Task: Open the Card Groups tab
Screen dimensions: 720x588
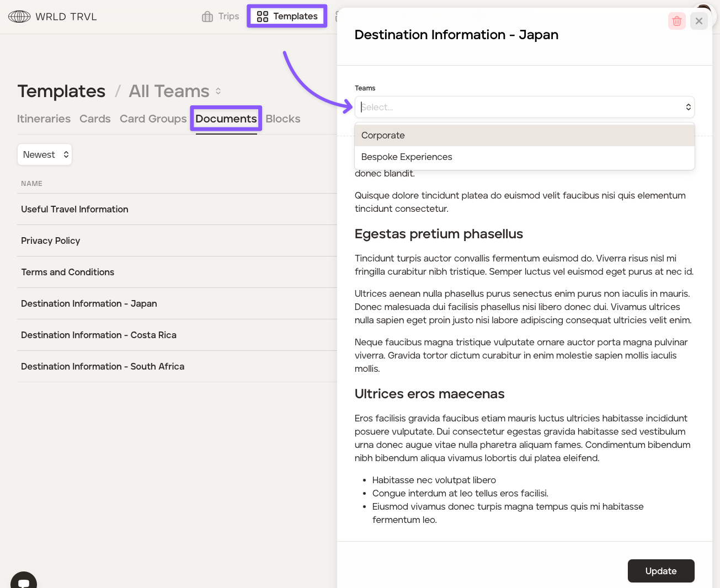Action: pos(153,119)
